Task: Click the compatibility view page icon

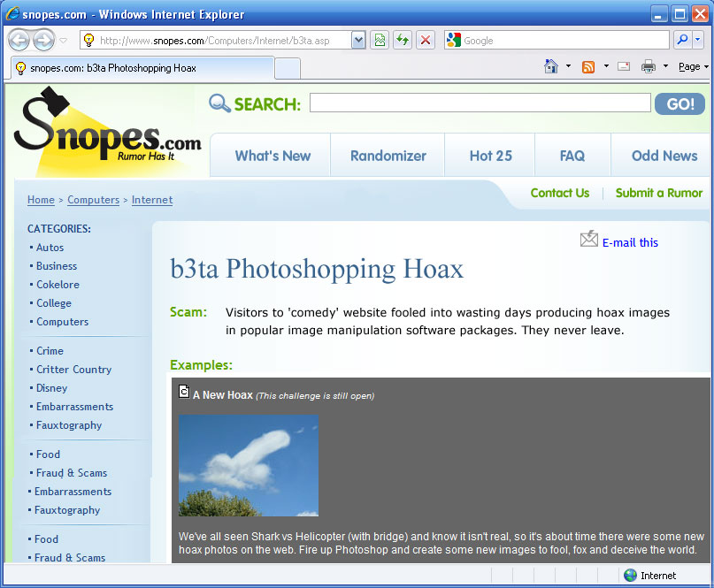Action: (380, 41)
